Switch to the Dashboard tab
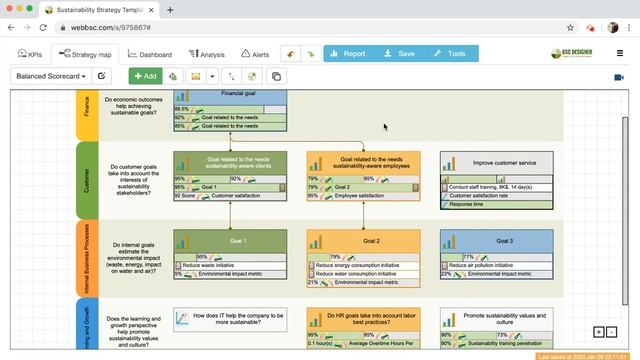The width and height of the screenshot is (640, 360). pos(150,54)
